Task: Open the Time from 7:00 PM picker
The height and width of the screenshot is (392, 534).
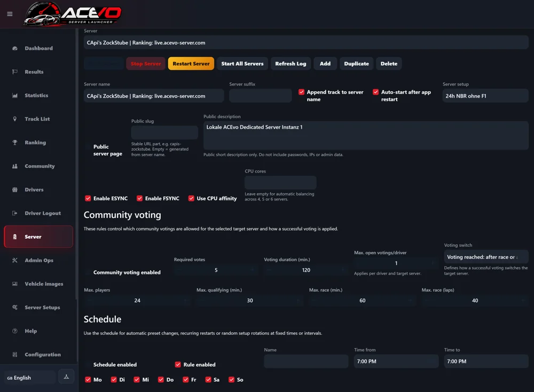Action: 396,362
